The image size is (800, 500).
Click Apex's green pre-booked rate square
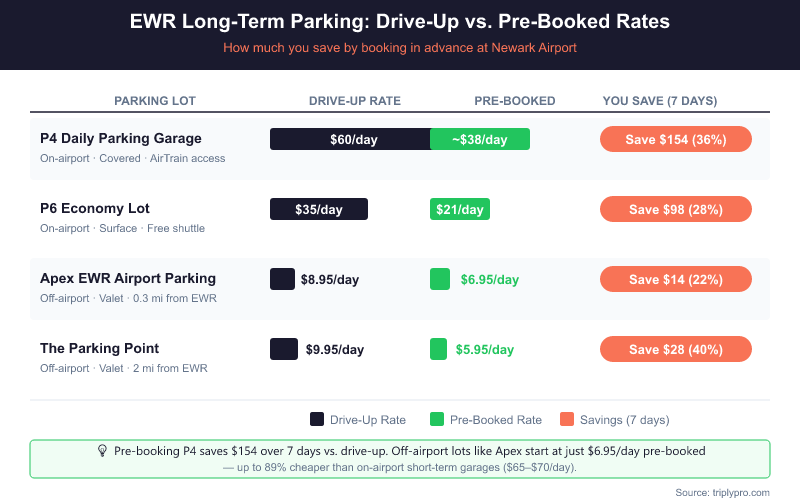439,279
